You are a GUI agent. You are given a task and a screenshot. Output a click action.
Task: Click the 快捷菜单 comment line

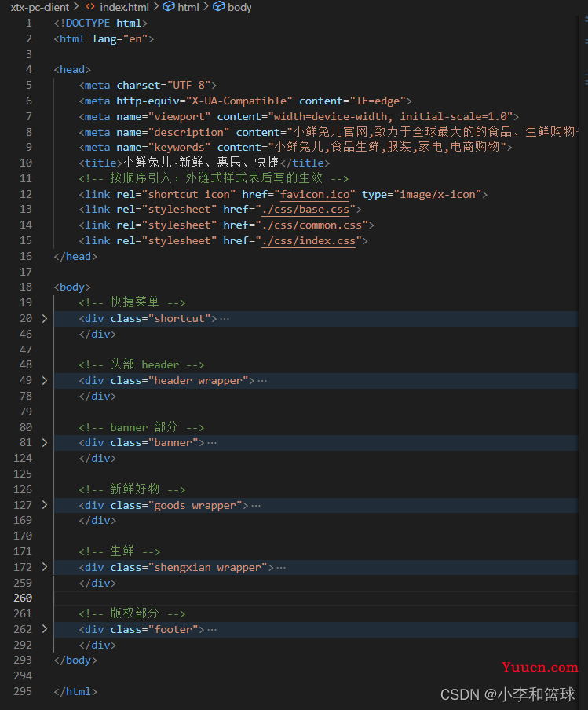132,302
